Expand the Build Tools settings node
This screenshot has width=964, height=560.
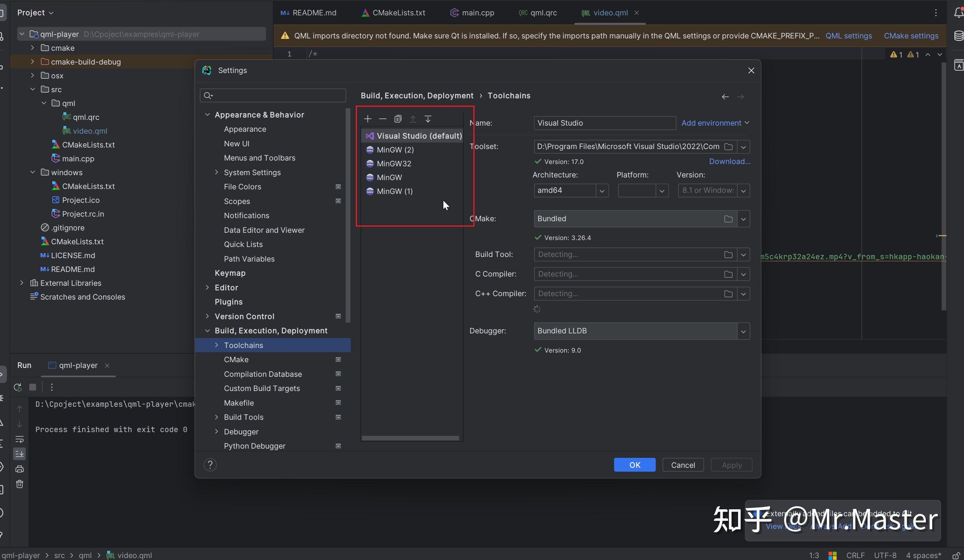(216, 417)
